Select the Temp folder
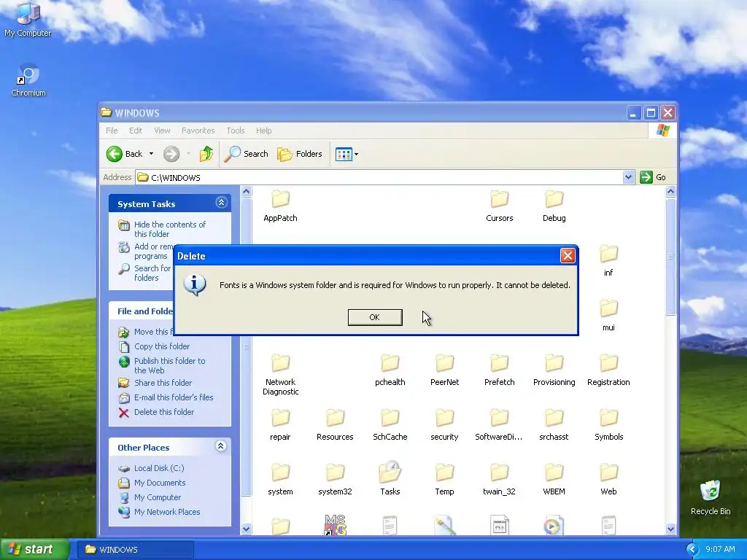 (444, 480)
